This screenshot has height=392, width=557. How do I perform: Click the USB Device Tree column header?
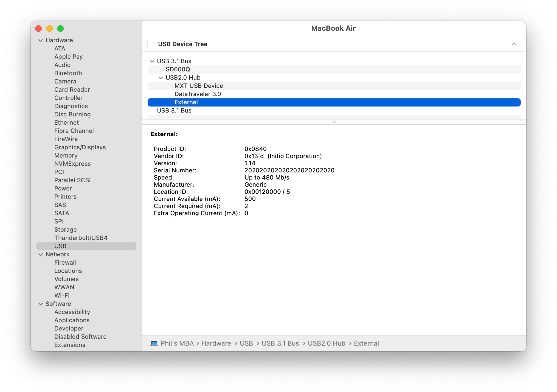(183, 44)
